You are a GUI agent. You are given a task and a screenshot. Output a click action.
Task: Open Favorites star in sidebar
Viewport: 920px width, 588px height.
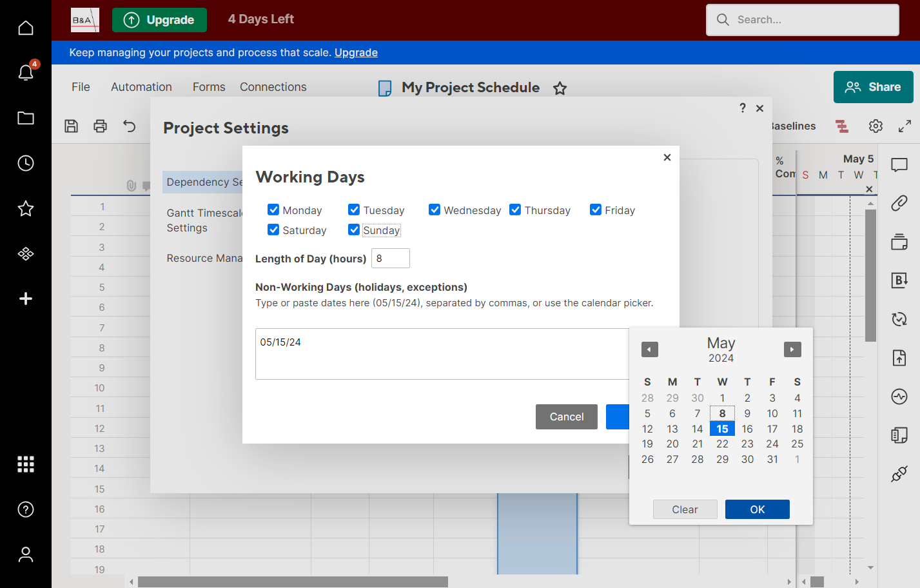26,208
